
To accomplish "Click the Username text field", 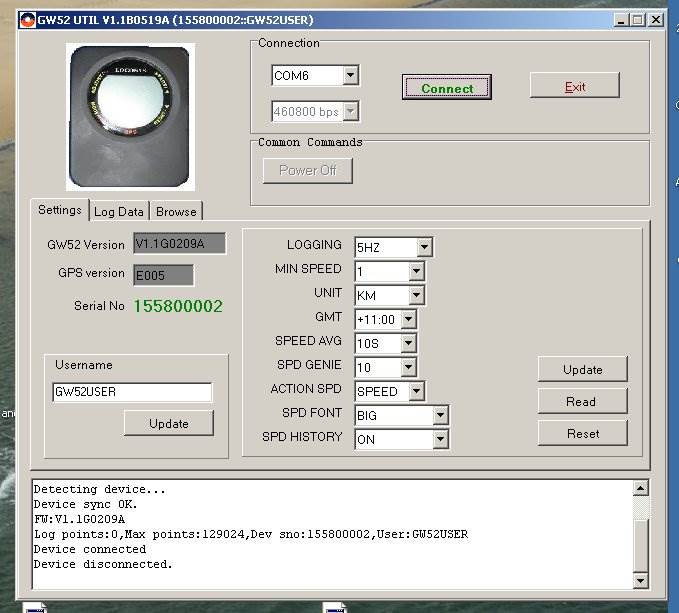I will [132, 392].
